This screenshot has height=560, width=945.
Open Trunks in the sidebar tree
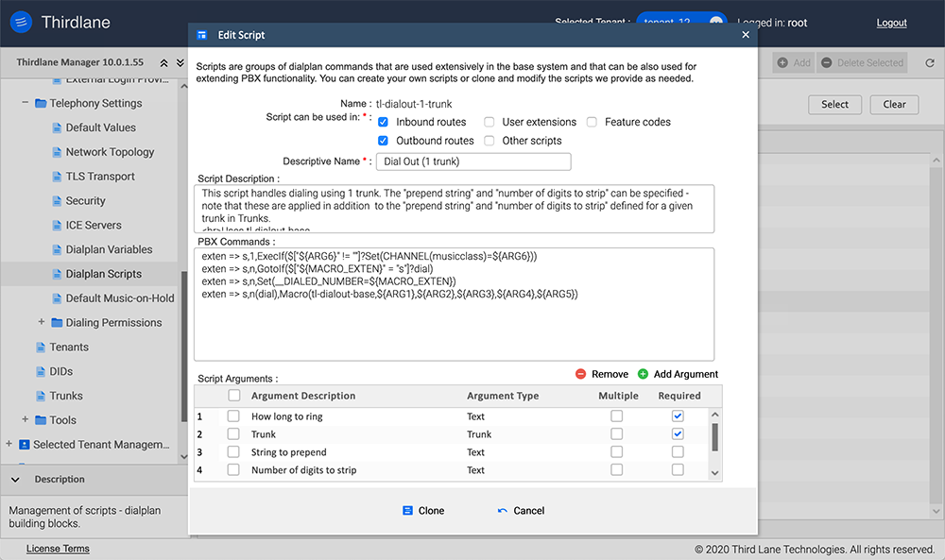pos(66,397)
